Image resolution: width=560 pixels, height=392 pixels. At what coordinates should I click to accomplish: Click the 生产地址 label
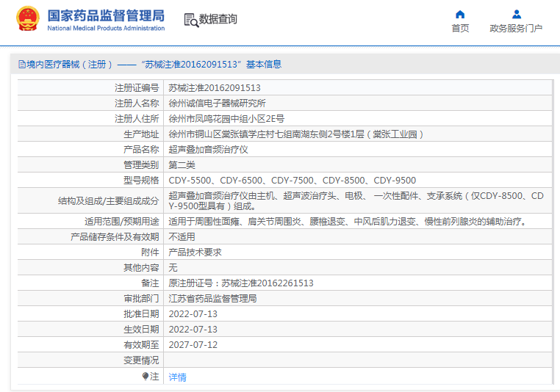coord(141,134)
